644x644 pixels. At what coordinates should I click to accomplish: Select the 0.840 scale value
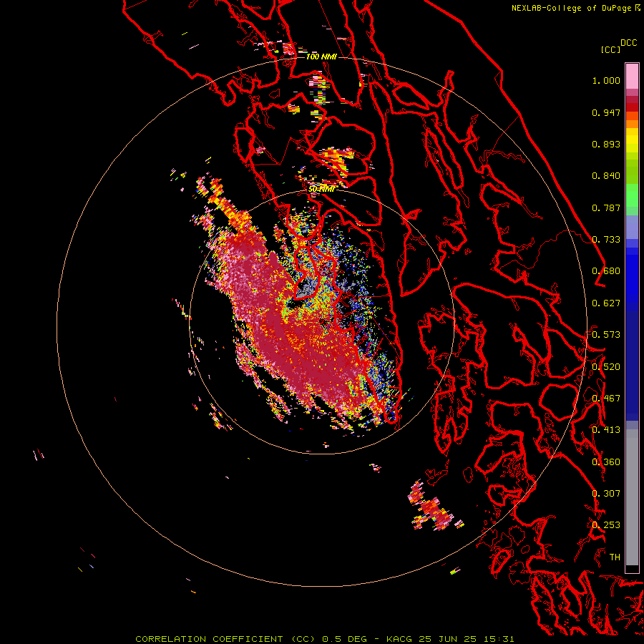pos(606,176)
